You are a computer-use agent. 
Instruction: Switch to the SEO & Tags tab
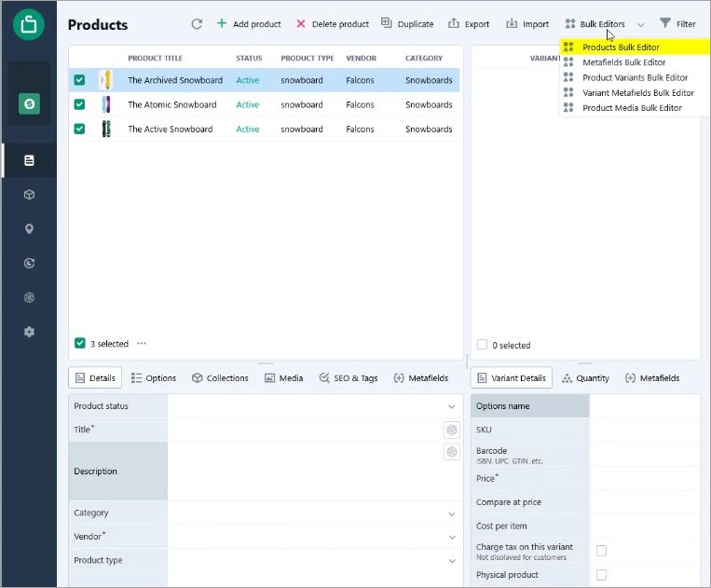(349, 377)
